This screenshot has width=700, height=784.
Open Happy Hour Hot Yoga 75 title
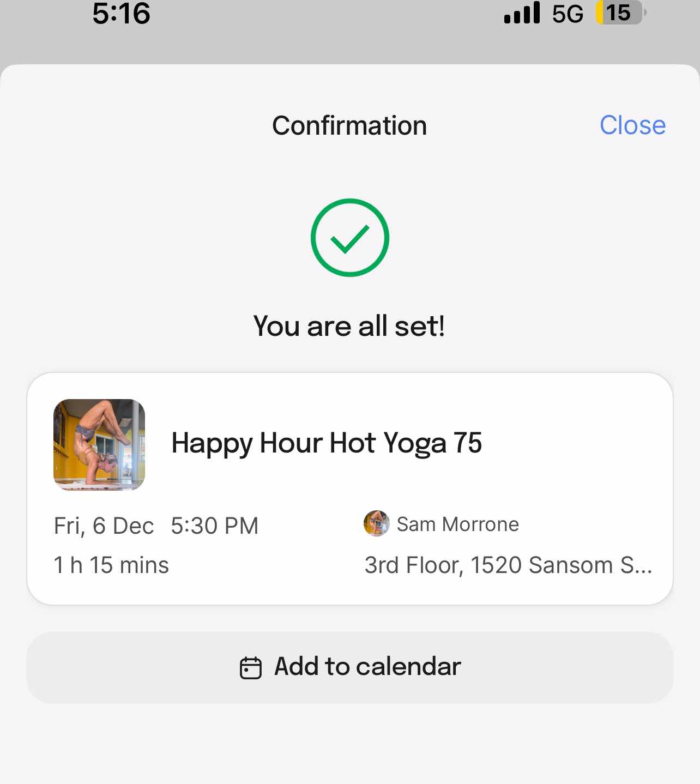[x=327, y=443]
